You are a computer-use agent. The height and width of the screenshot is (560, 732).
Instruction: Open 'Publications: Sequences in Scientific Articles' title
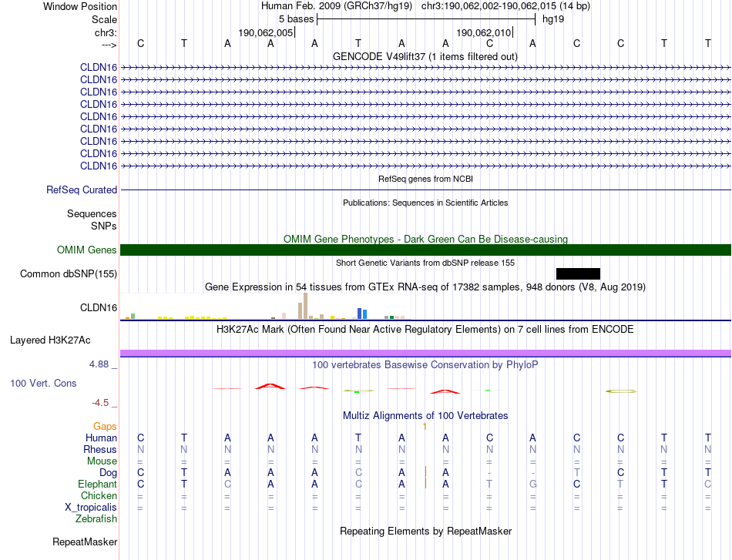point(425,203)
